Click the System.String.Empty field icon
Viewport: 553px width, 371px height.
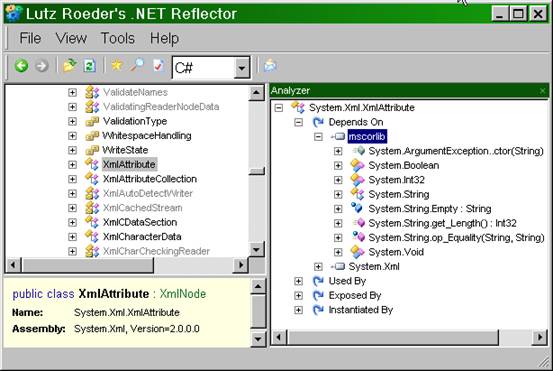(x=357, y=208)
